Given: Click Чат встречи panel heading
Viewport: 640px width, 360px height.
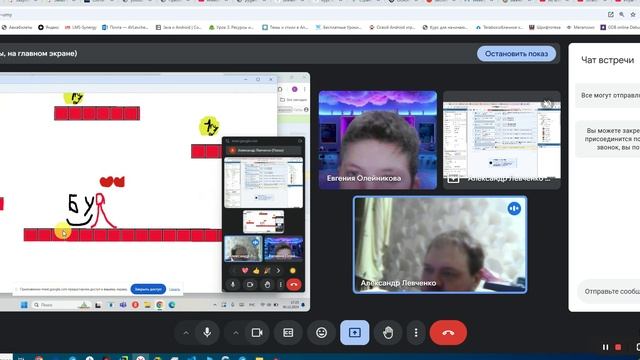Looking at the screenshot, I should (607, 60).
